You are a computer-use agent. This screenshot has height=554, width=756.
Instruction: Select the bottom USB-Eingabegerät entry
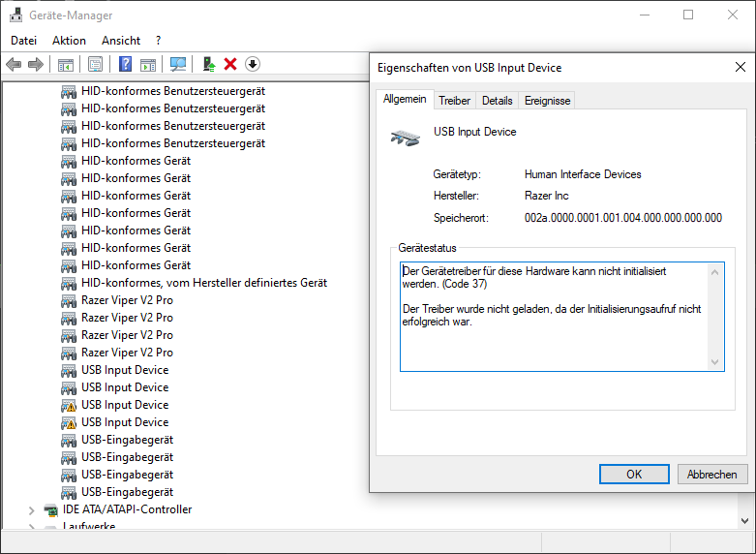[x=127, y=492]
